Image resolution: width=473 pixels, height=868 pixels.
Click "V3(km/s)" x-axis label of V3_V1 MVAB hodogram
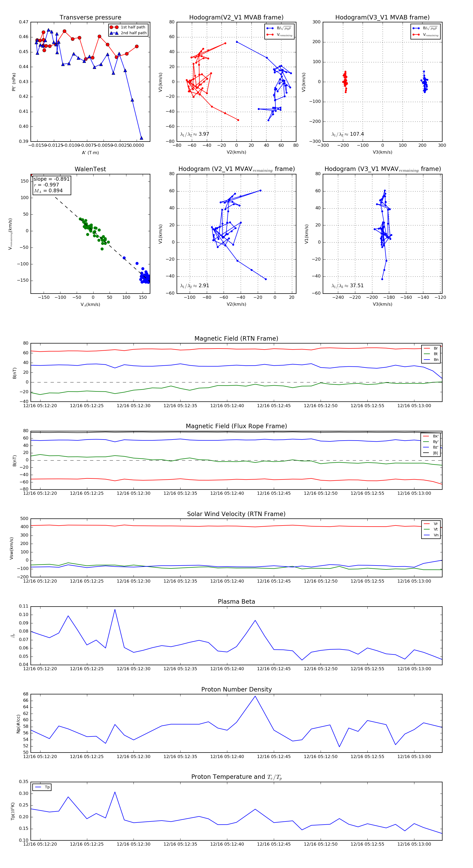coord(382,152)
